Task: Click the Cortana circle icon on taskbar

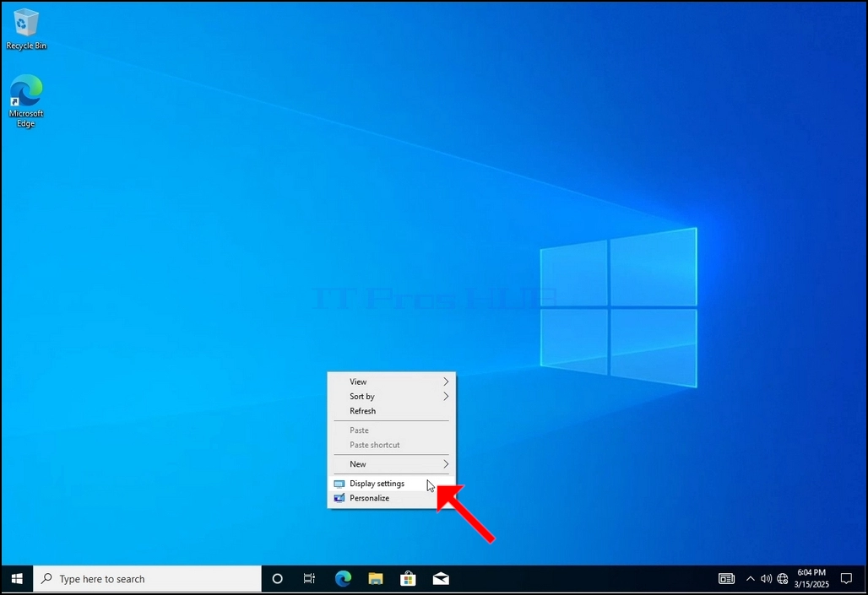Action: pos(277,579)
